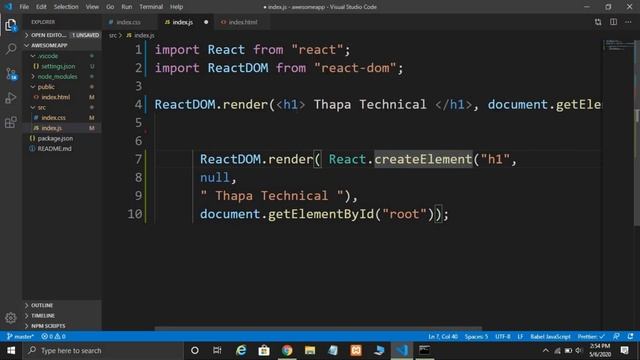
Task: Collapse the .vscode folder
Action: click(x=62, y=56)
